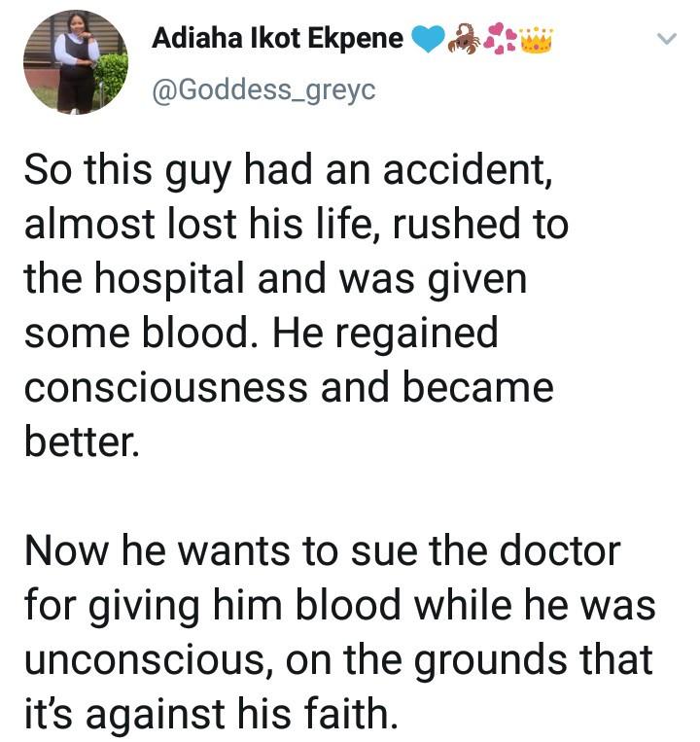Open the tweet options chevron menu
700x742 pixels.
pyautogui.click(x=666, y=40)
